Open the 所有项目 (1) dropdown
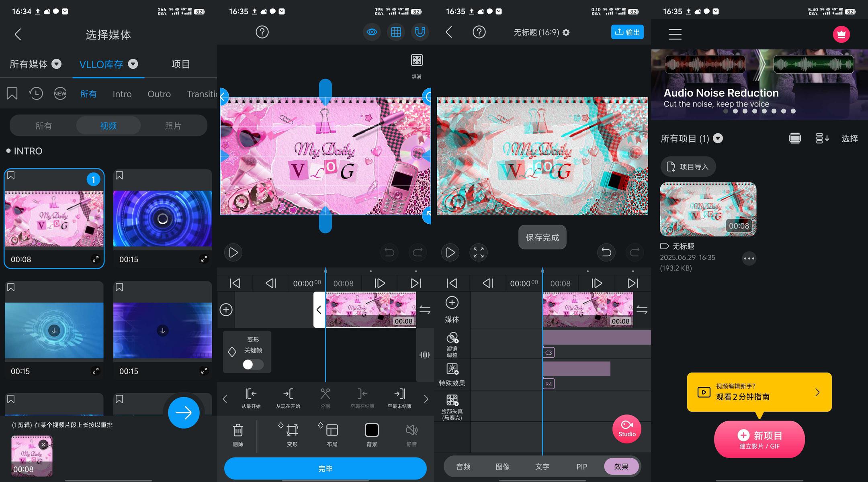 [x=718, y=138]
